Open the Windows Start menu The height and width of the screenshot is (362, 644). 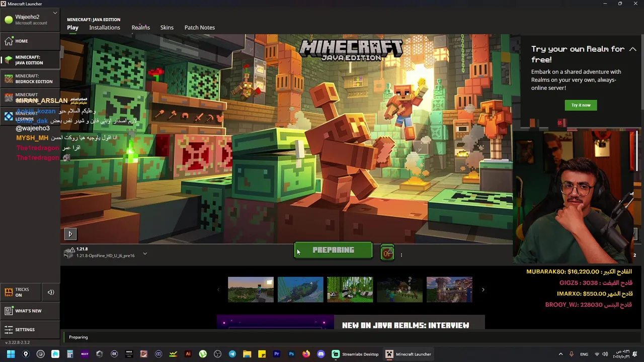pos(11,354)
